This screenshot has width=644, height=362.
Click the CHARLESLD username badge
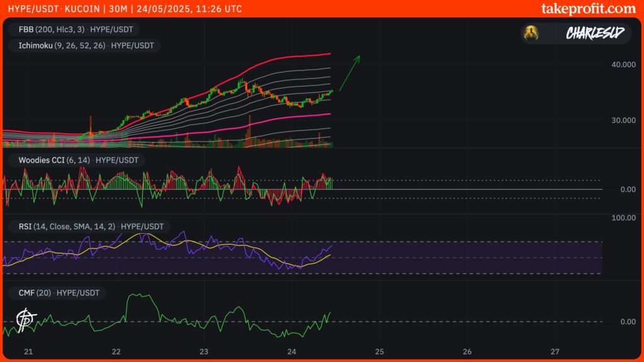point(594,33)
